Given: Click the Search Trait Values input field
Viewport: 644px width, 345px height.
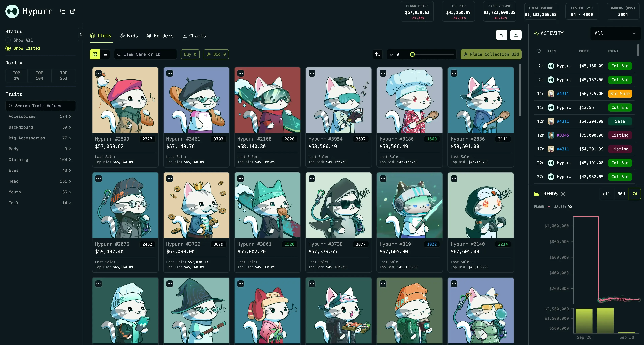Looking at the screenshot, I should point(40,106).
